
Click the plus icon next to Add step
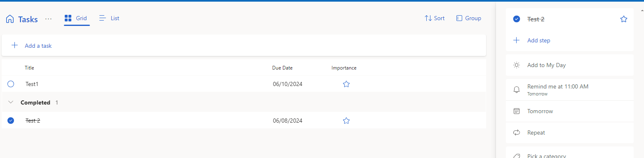(x=517, y=40)
